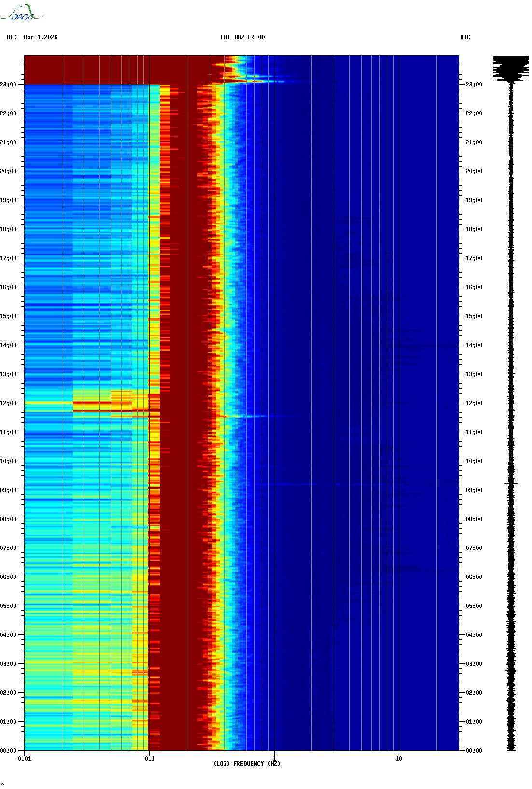Screen dimensions: 532x789
Task: Select the station label LBL HHZ FR 00
Action: tap(242, 37)
